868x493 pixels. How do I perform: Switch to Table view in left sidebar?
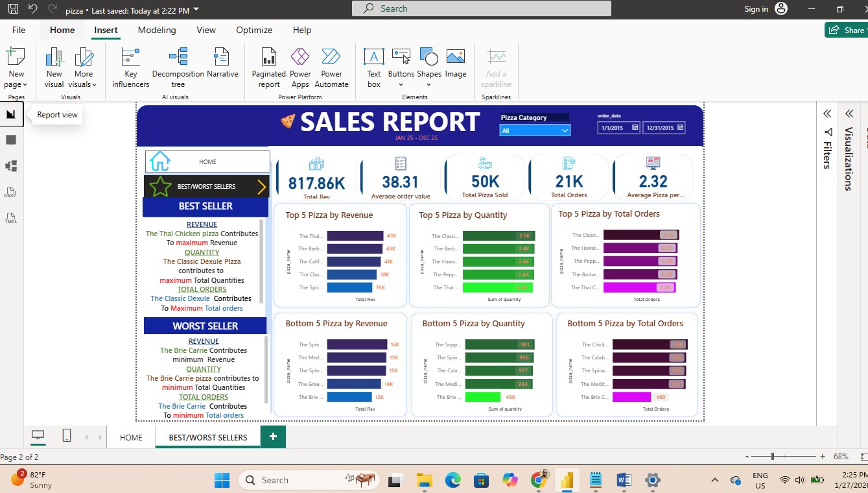[x=10, y=140]
